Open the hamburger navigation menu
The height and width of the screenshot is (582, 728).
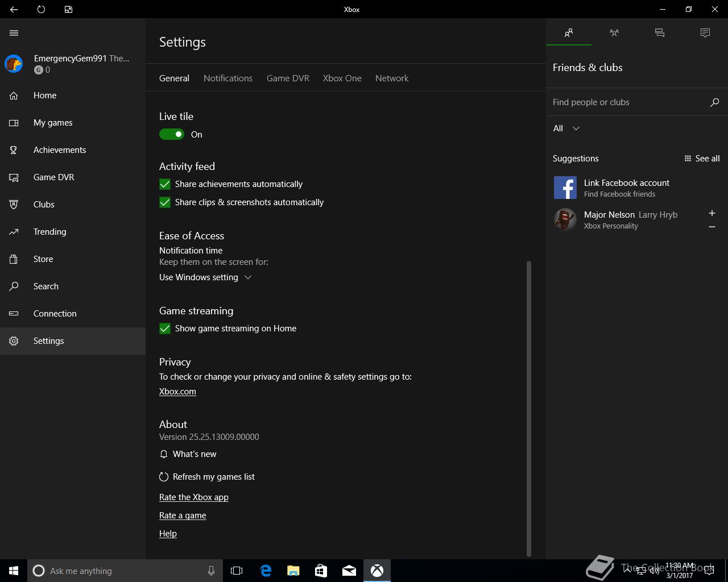(14, 33)
